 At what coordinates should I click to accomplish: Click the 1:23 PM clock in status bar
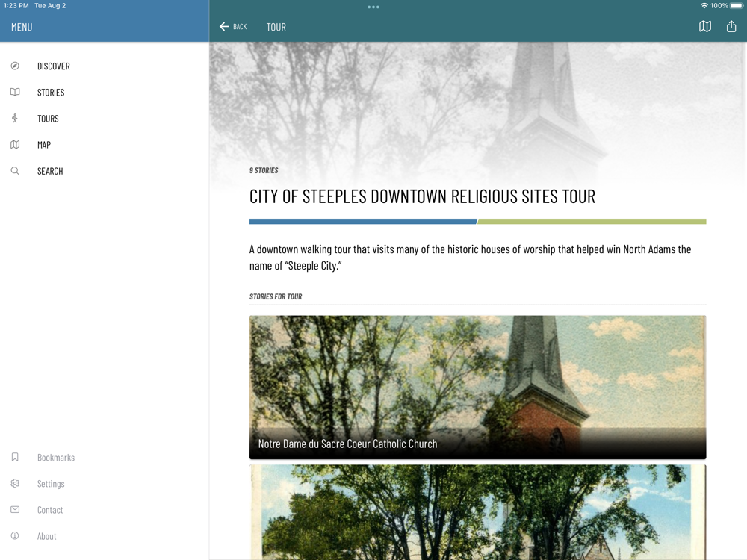(x=16, y=6)
